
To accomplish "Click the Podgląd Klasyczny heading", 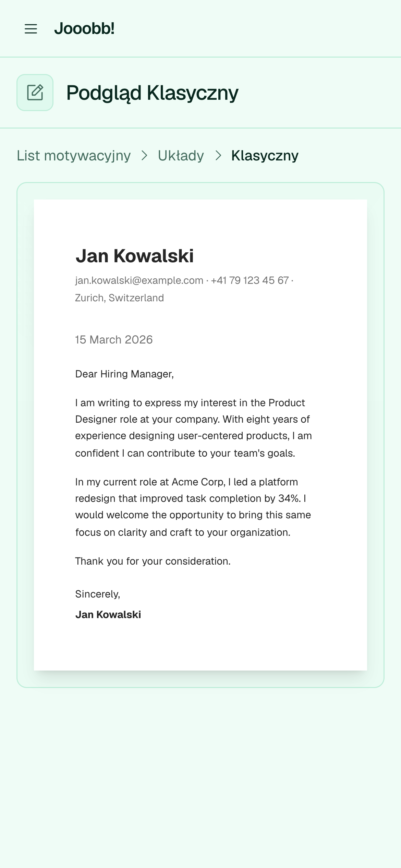I will click(x=153, y=93).
